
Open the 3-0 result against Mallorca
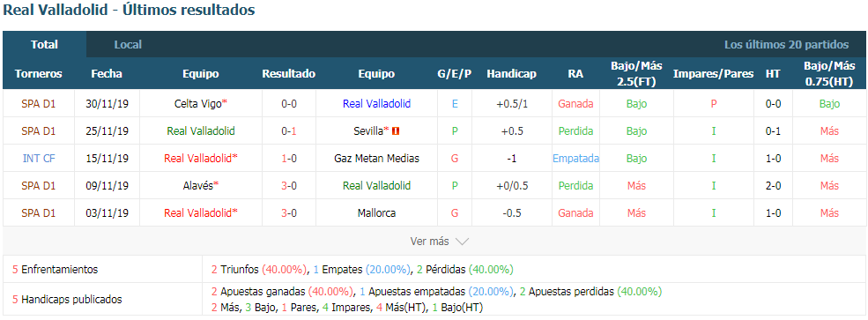pyautogui.click(x=289, y=213)
